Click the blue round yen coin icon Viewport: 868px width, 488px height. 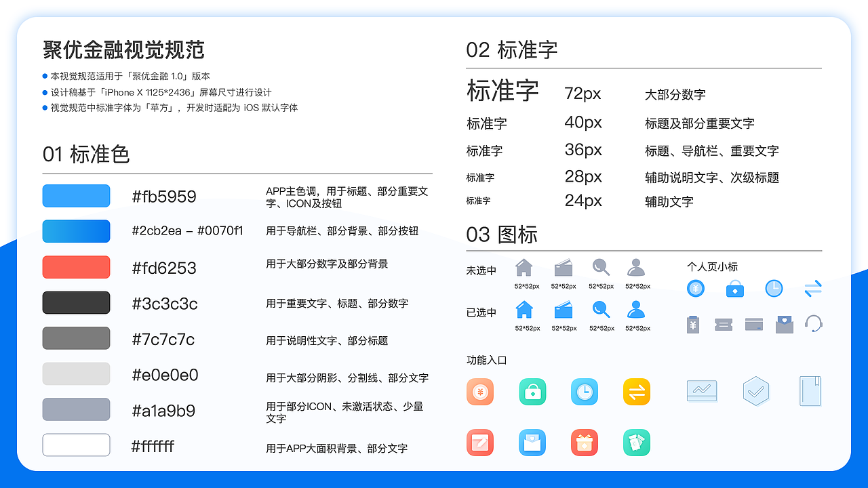[696, 289]
